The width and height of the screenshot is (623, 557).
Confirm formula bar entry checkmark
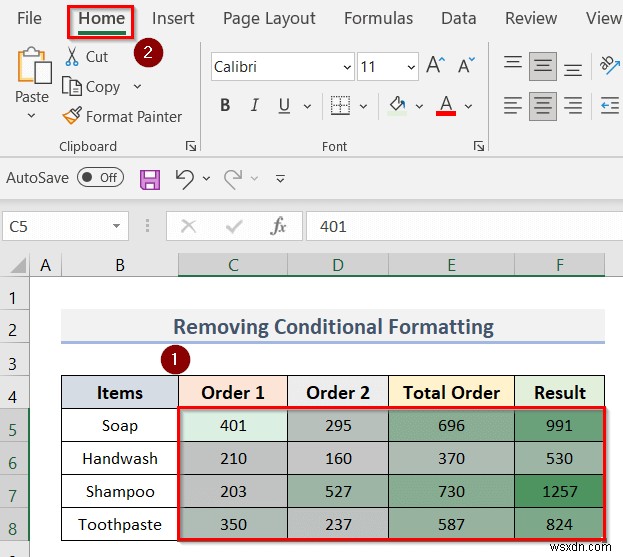click(x=234, y=226)
